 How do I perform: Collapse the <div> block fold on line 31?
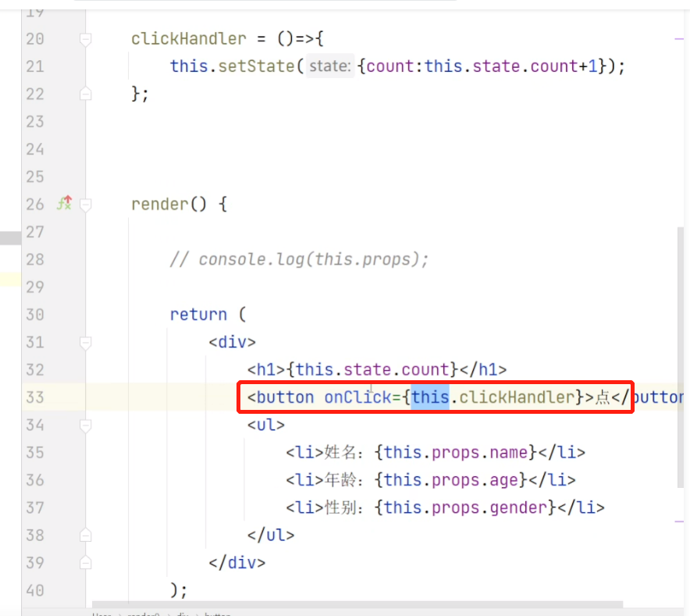coord(85,343)
